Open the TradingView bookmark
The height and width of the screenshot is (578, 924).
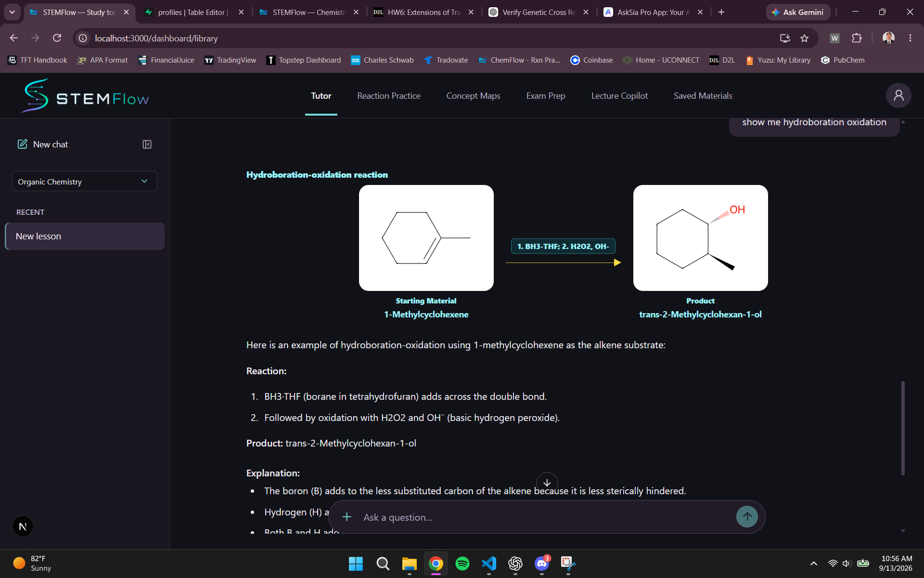pos(231,60)
